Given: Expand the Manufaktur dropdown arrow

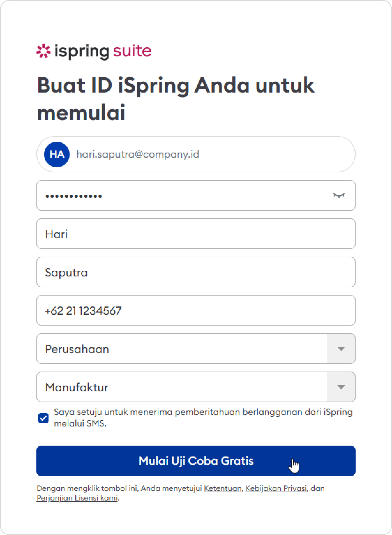Looking at the screenshot, I should (341, 387).
